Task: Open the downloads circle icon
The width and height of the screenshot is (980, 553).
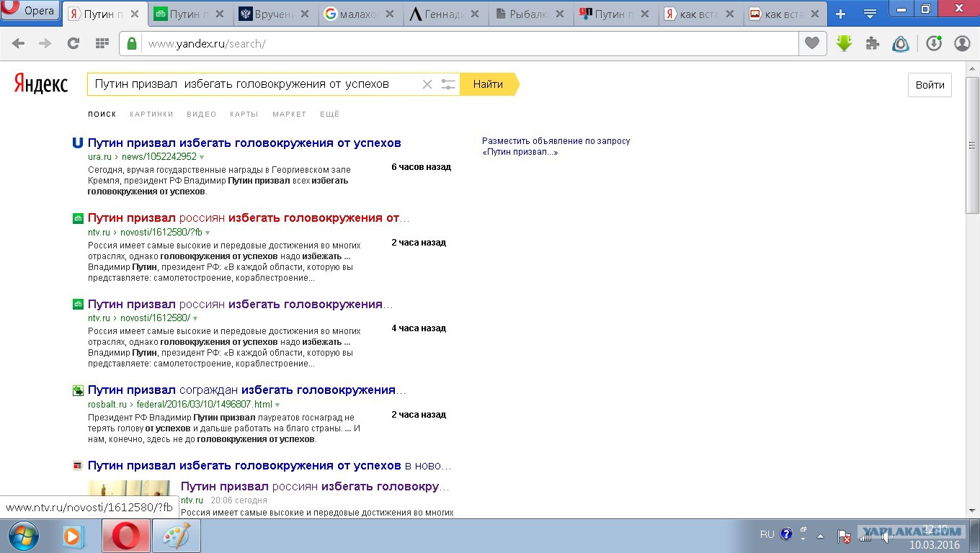Action: click(934, 44)
